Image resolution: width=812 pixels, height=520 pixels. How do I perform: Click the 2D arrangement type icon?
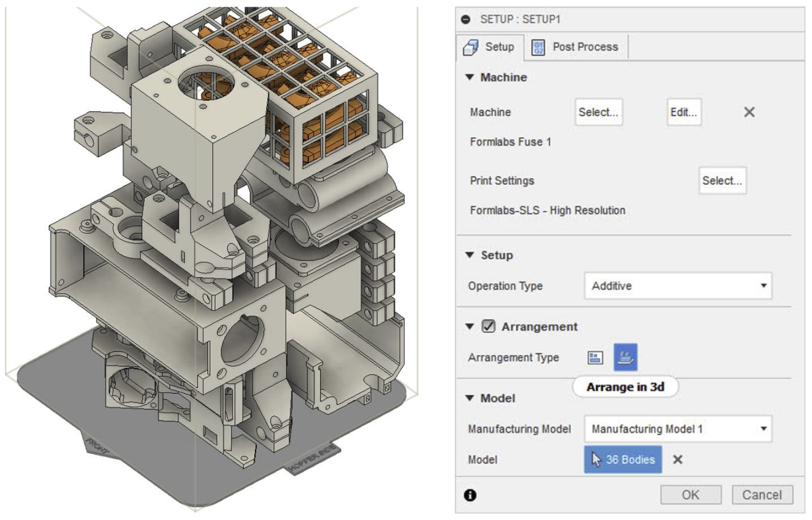coord(595,358)
